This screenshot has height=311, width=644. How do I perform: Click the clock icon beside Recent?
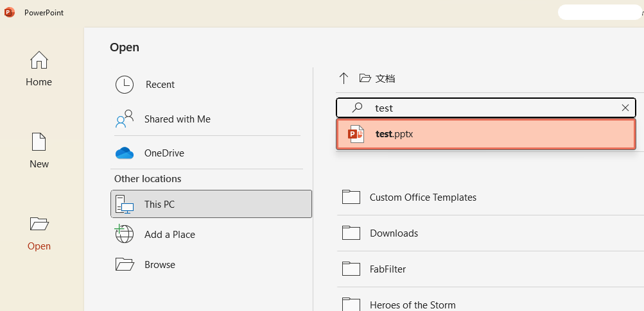125,85
